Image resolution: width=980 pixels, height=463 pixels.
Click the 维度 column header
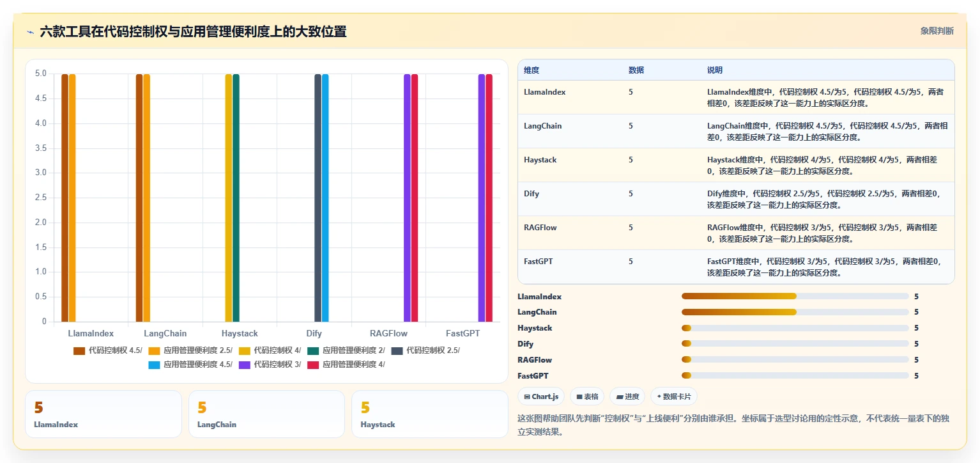point(532,70)
